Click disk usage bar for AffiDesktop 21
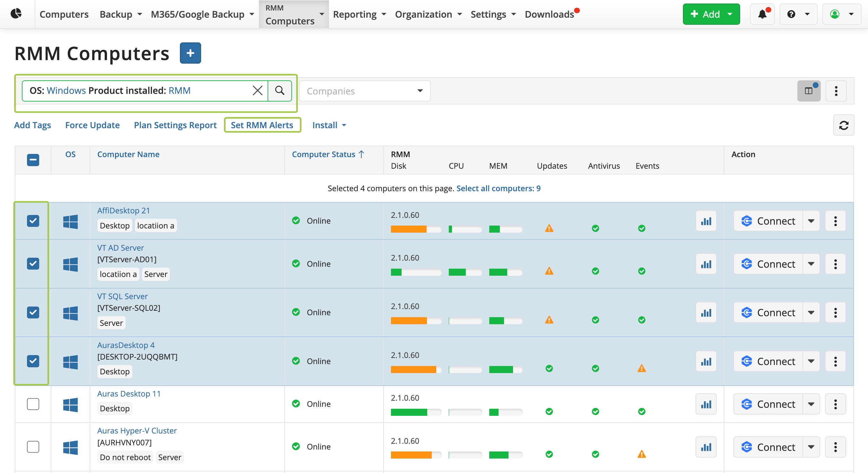The image size is (868, 473). click(x=416, y=229)
